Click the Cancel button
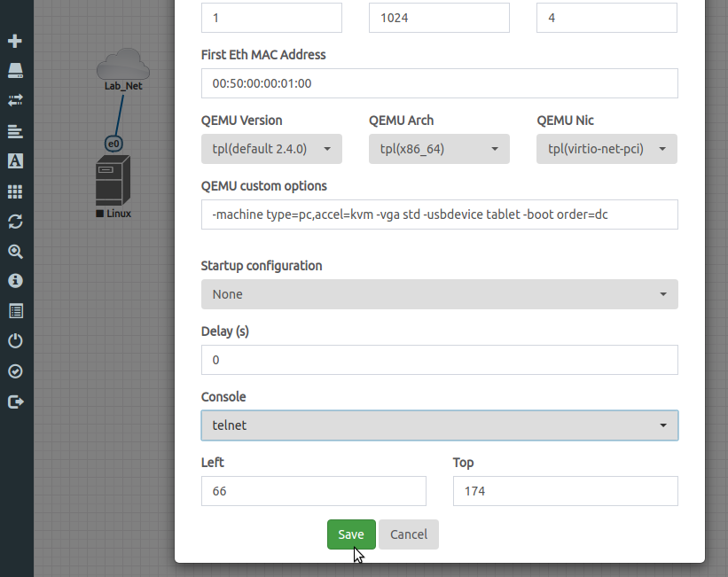 (409, 534)
